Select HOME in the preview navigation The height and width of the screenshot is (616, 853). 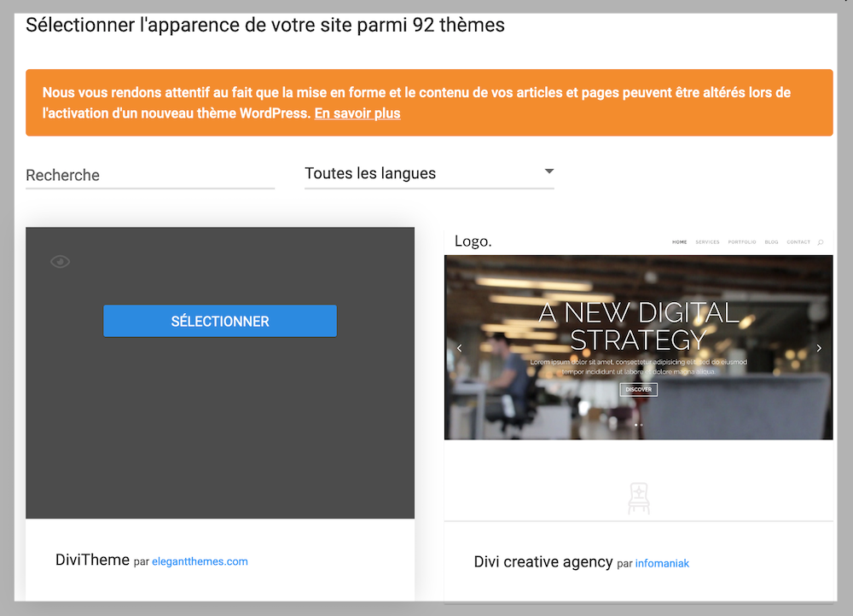679,242
